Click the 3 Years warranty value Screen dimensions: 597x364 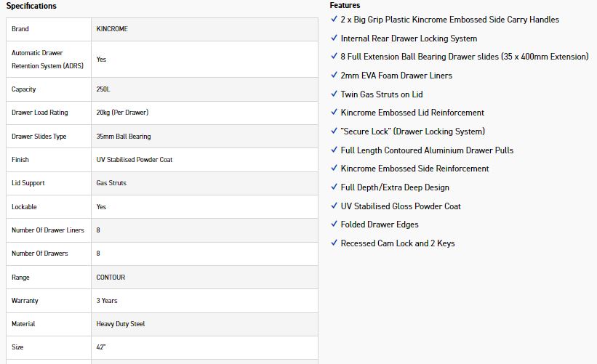pos(107,301)
